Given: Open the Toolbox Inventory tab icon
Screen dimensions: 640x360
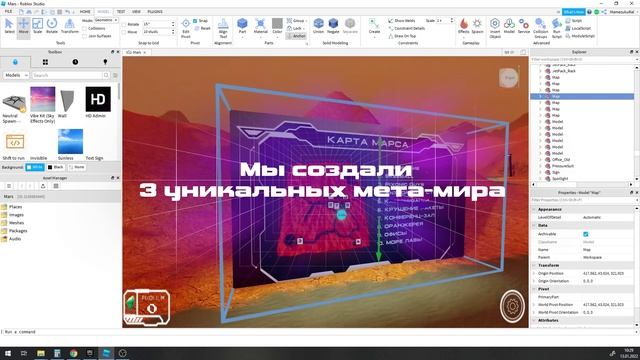Looking at the screenshot, I should (x=45, y=62).
